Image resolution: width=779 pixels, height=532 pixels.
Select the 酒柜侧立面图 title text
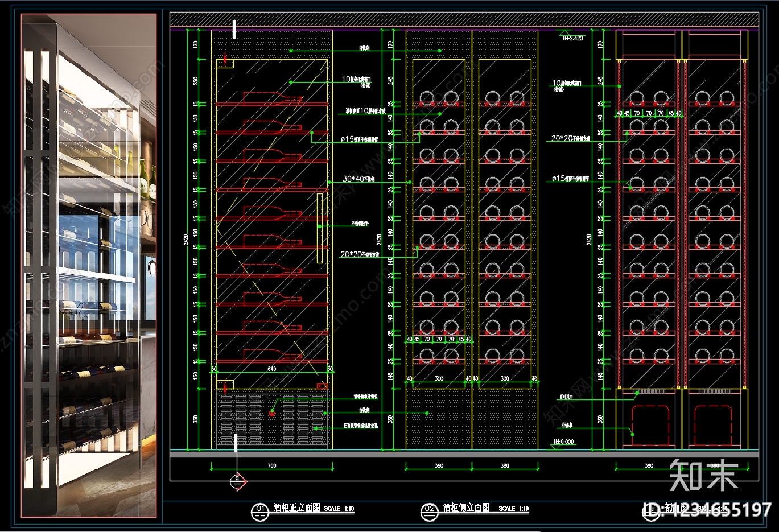(x=467, y=508)
